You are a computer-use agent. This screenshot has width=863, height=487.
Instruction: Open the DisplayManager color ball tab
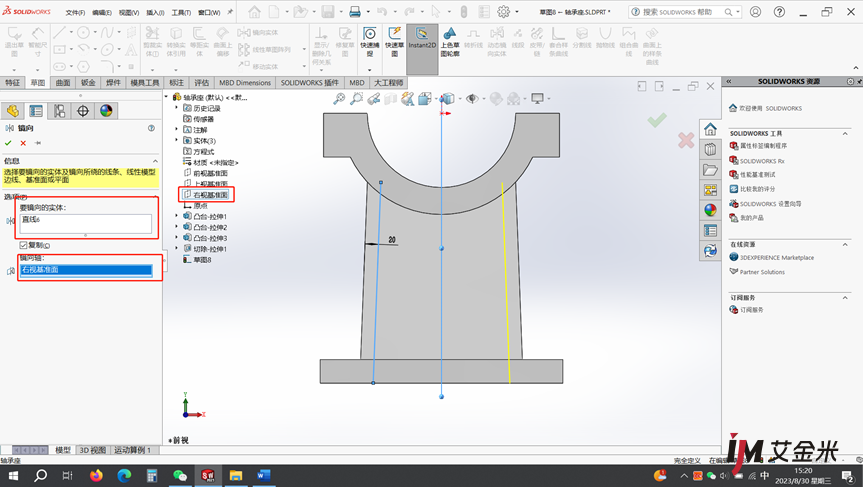point(106,111)
